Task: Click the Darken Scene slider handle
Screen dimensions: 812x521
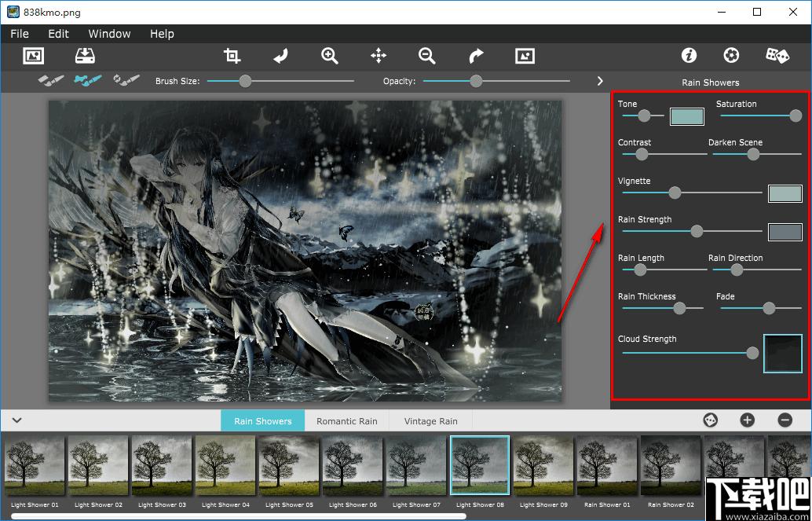Action: point(753,154)
